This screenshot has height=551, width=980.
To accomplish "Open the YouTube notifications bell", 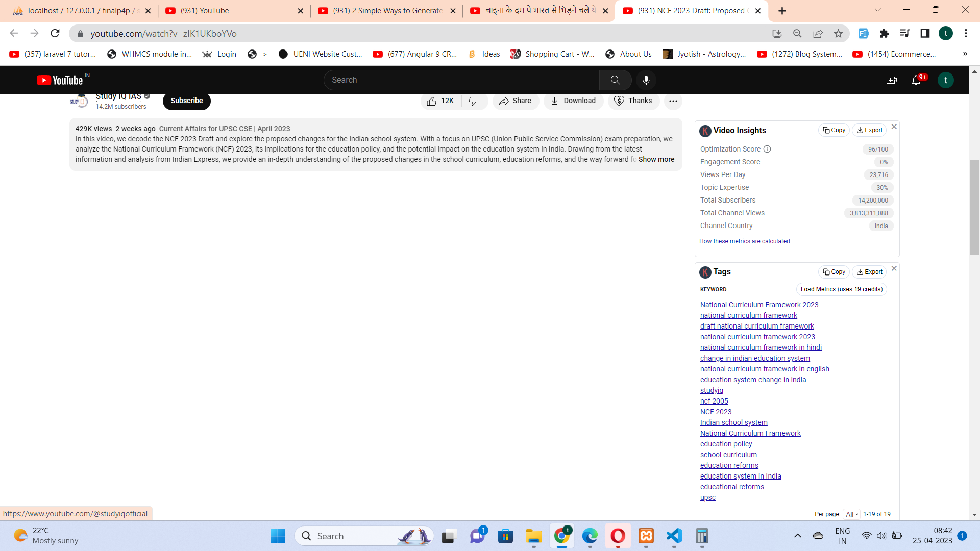I will (916, 80).
